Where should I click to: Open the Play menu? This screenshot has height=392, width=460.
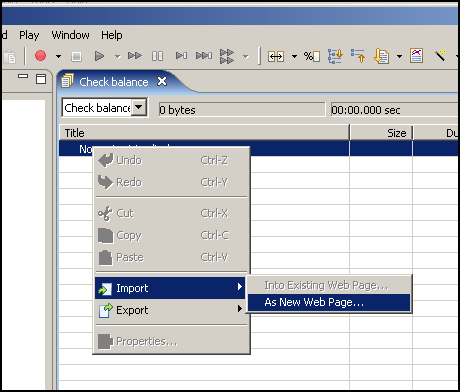coord(29,35)
